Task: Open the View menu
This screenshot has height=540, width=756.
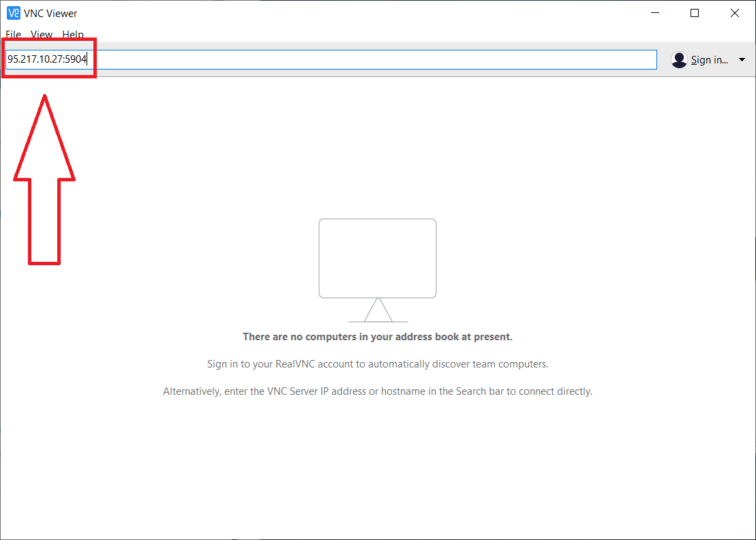Action: click(42, 35)
